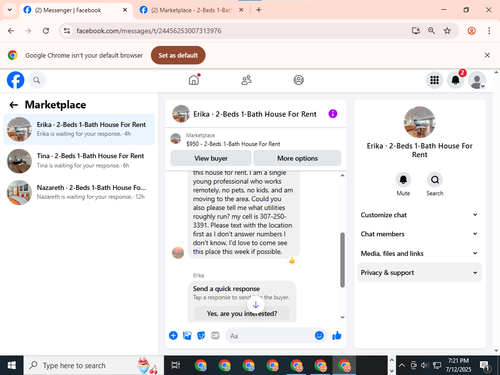Click the chat scroll up arrow

(x=342, y=175)
